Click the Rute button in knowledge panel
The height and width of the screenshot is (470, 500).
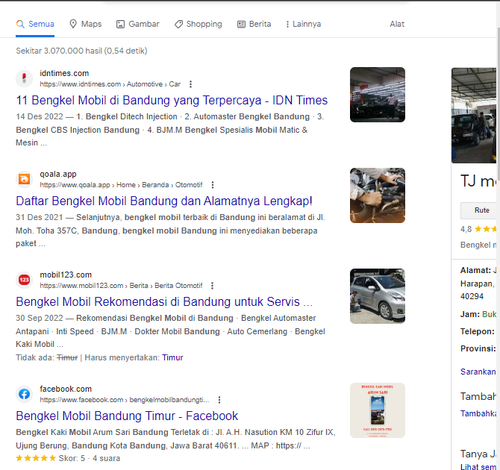pyautogui.click(x=479, y=210)
